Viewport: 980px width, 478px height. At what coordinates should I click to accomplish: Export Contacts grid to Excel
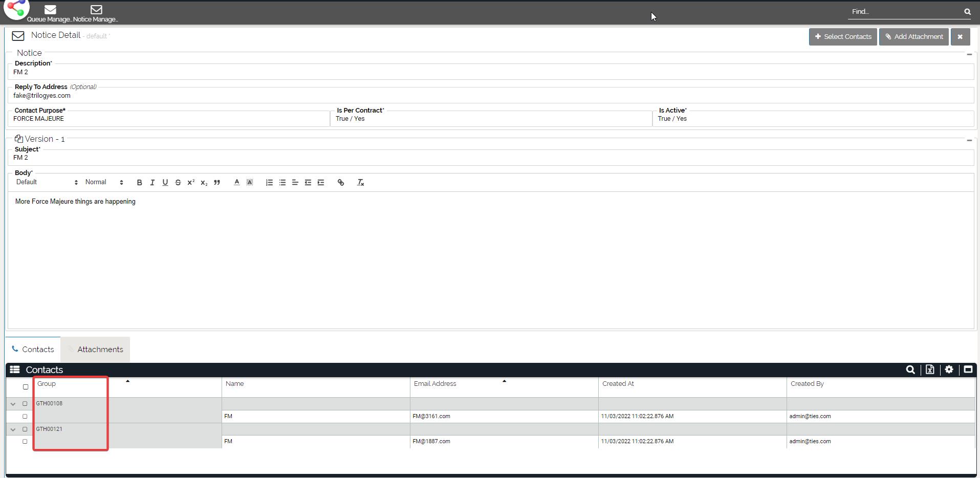click(x=930, y=370)
